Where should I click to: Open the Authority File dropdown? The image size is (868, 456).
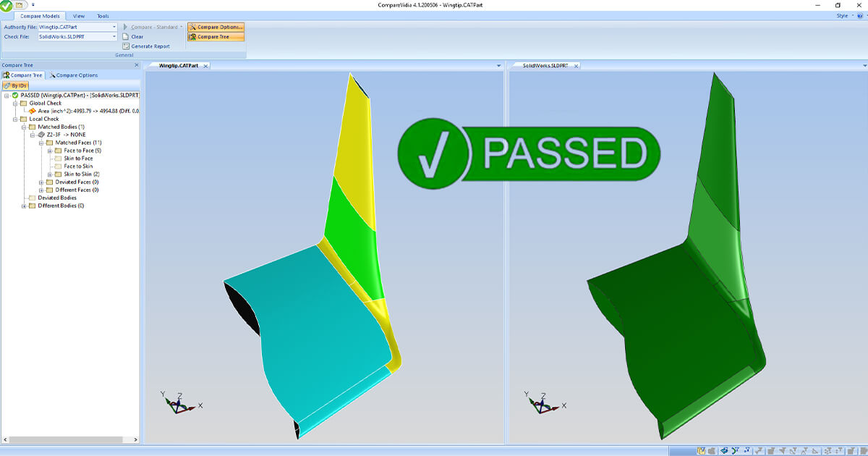click(x=114, y=27)
